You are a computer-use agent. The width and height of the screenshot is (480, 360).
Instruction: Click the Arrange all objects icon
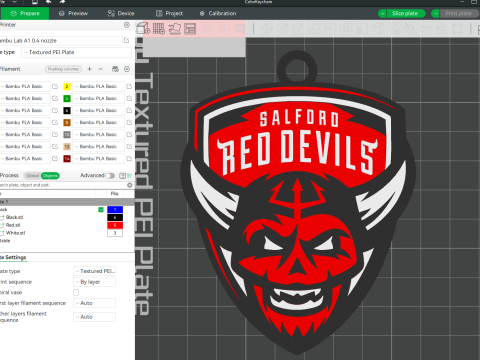pos(190,29)
